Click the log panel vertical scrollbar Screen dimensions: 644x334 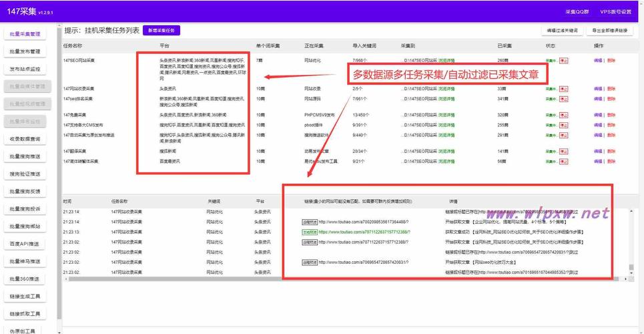(x=631, y=268)
